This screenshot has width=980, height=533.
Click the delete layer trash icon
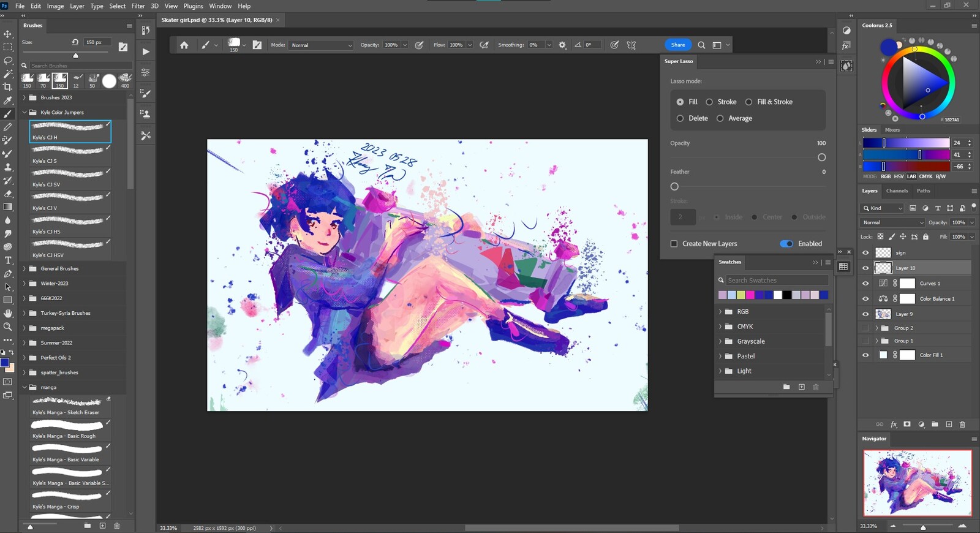tap(962, 424)
